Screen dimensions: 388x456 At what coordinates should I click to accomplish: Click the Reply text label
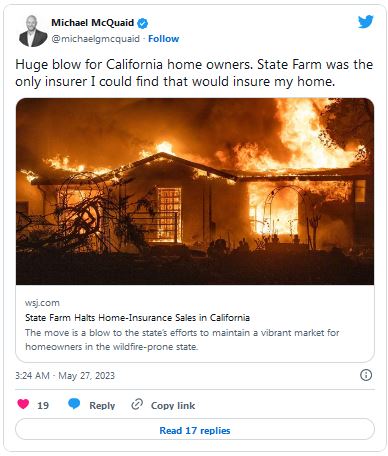click(x=102, y=405)
